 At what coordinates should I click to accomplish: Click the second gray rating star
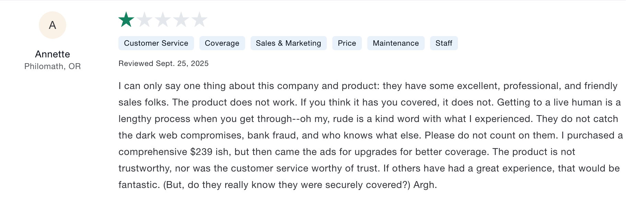pos(145,20)
